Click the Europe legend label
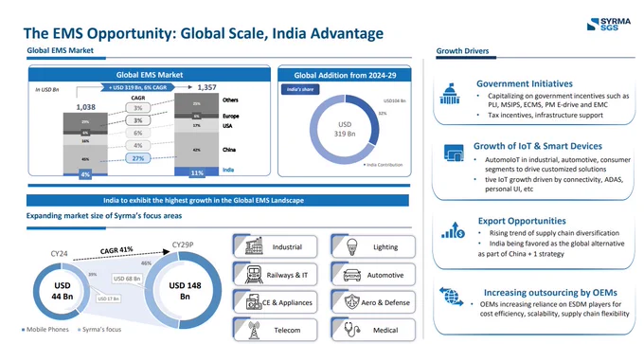Viewport: 644px width, 344px height. [231, 116]
